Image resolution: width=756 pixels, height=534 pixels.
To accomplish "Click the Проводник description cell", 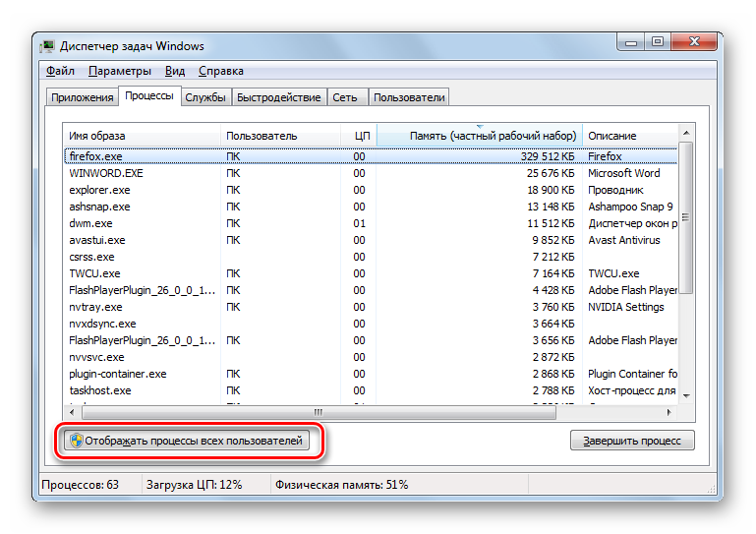I will pos(615,190).
